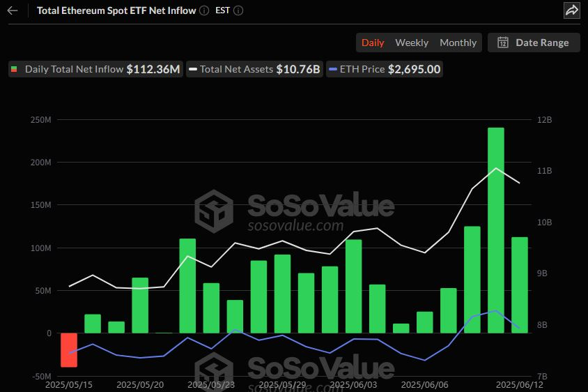This screenshot has width=588, height=392.
Task: Toggle Total Net Assets series visibility
Action: coord(254,69)
